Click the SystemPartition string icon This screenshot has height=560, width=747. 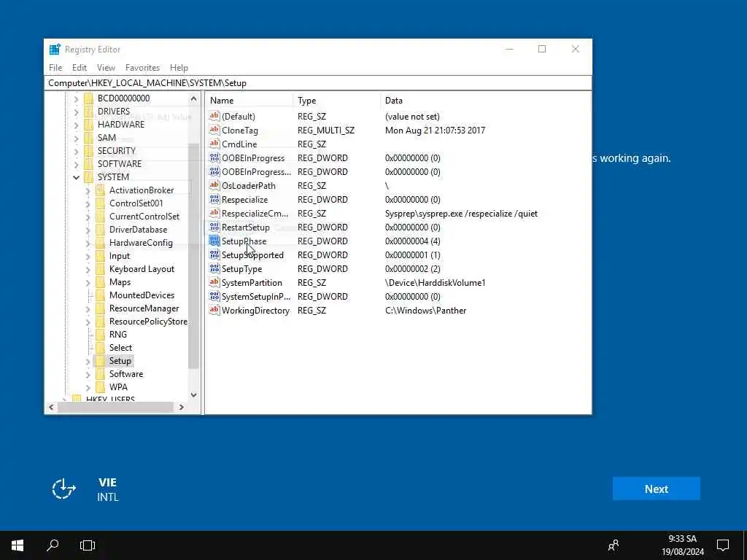pos(214,282)
